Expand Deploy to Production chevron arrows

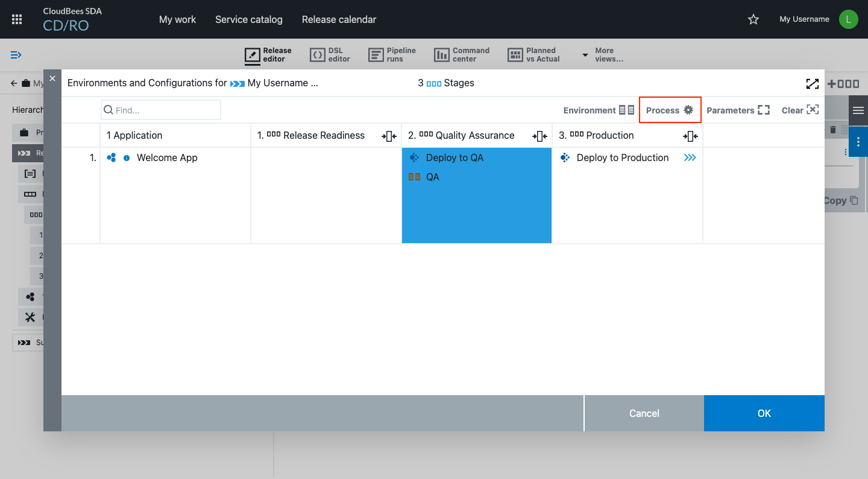(690, 158)
